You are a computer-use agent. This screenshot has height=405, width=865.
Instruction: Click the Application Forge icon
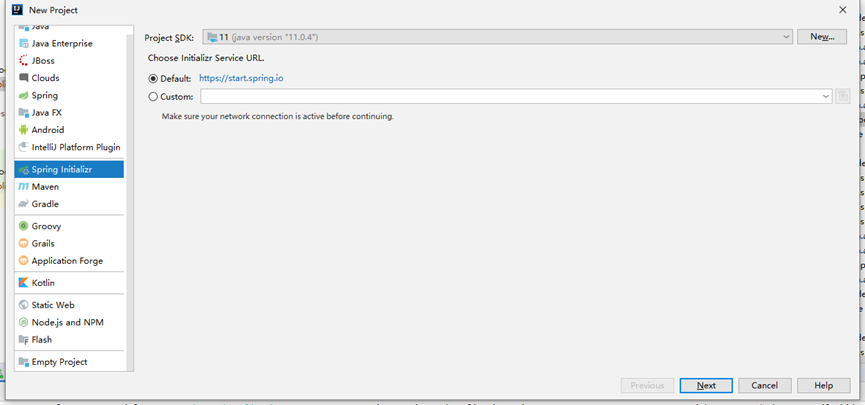[23, 260]
